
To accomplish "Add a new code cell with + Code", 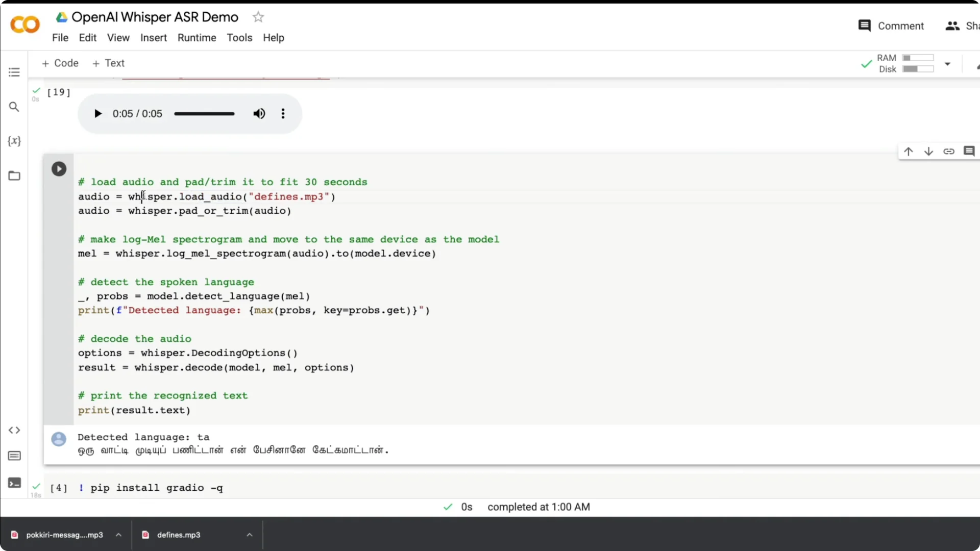I will (x=60, y=63).
